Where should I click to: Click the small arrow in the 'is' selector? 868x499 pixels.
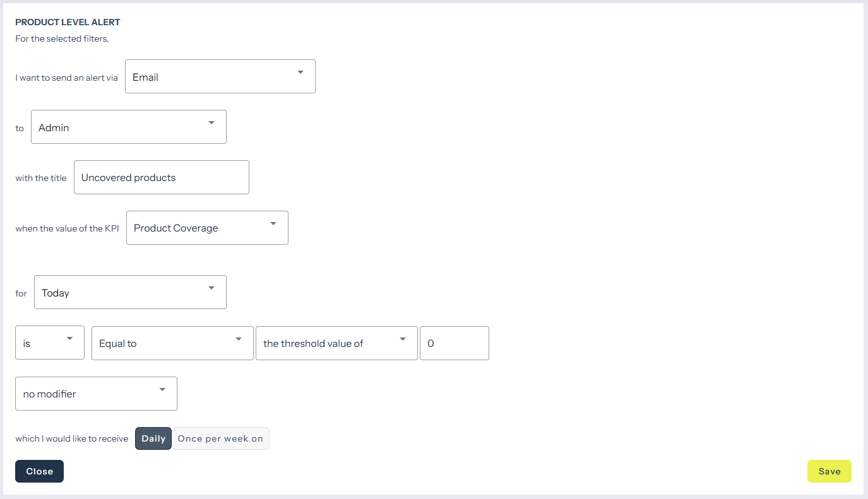click(69, 339)
